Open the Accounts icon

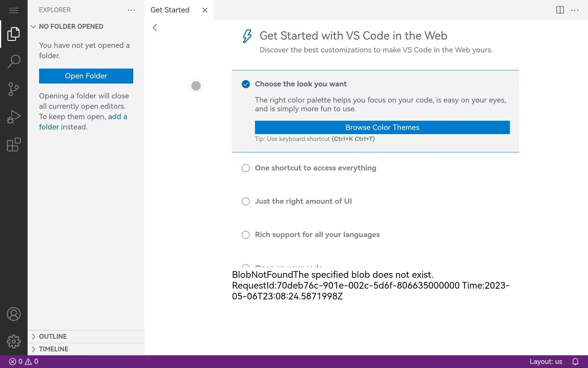13,314
